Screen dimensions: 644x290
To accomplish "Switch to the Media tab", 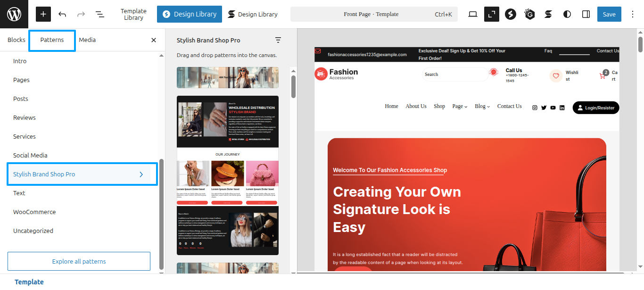I will pyautogui.click(x=87, y=40).
